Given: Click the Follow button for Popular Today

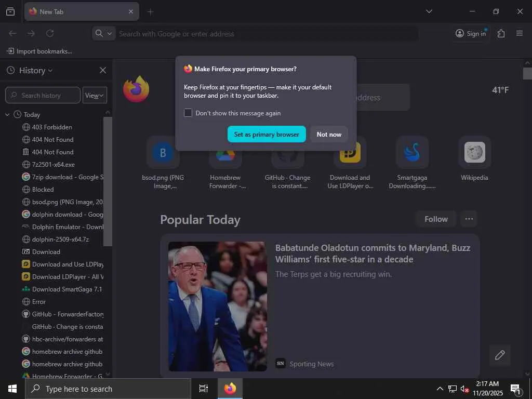Looking at the screenshot, I should [436, 219].
